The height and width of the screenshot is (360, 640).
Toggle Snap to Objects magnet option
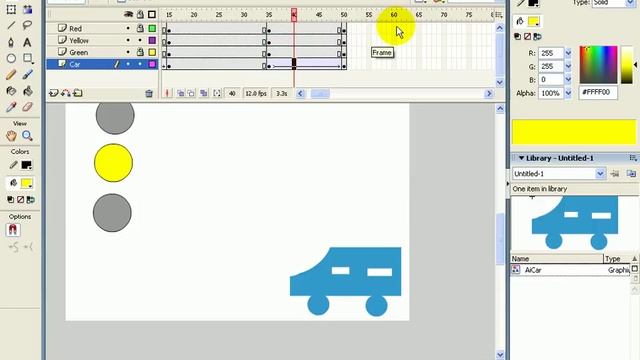13,230
